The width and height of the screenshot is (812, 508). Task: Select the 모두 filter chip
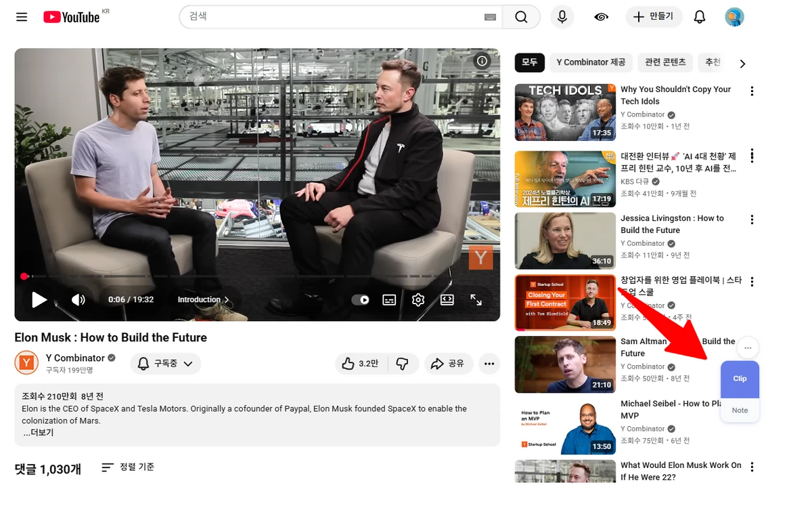[x=529, y=62]
